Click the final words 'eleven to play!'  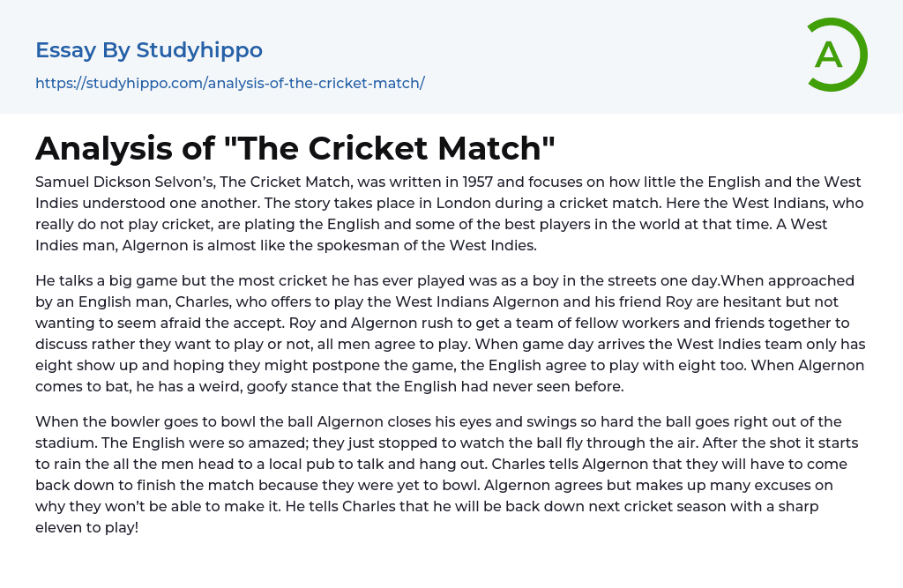click(x=86, y=527)
